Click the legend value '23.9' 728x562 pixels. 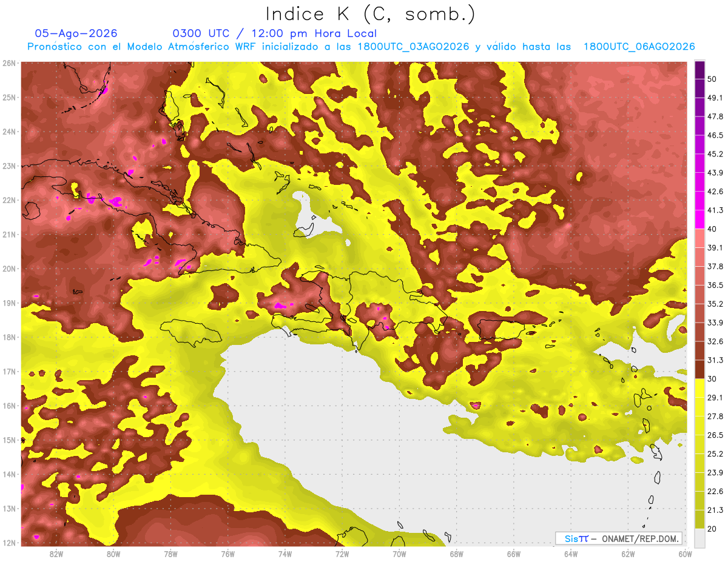716,473
